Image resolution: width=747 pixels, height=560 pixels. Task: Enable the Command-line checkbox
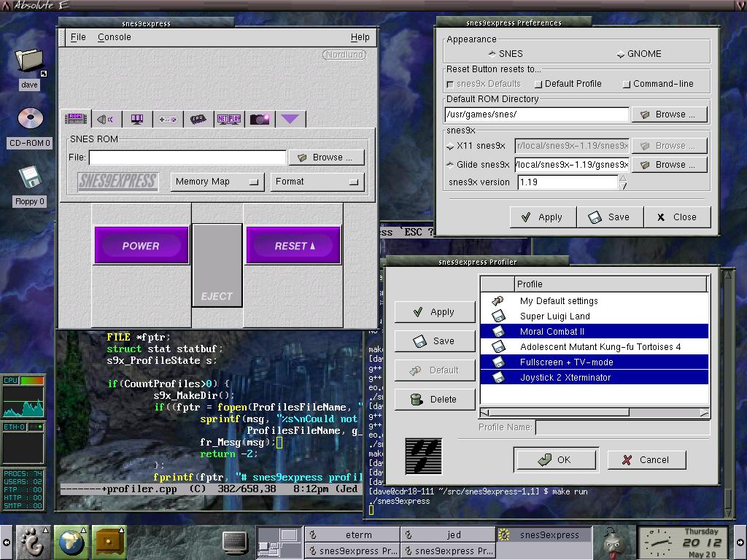pyautogui.click(x=627, y=85)
